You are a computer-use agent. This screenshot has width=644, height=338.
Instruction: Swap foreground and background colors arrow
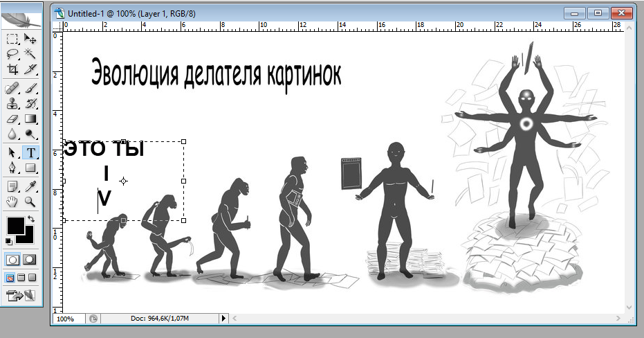coord(31,219)
